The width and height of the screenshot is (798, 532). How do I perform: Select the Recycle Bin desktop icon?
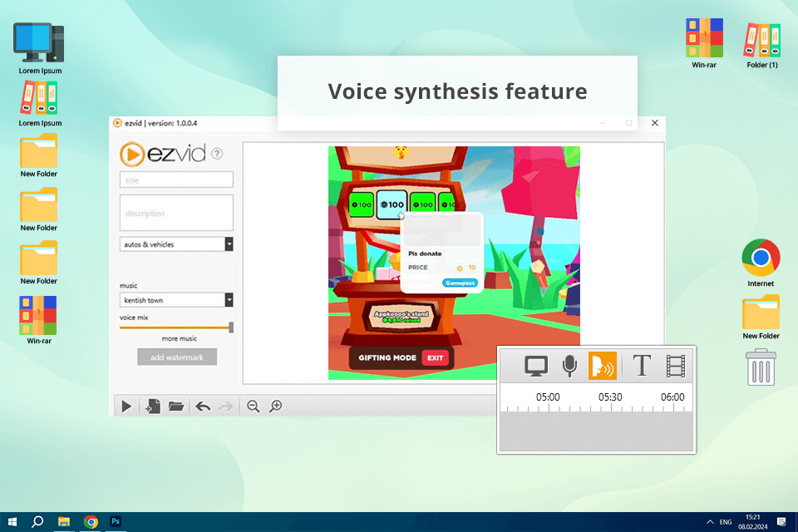[x=761, y=367]
